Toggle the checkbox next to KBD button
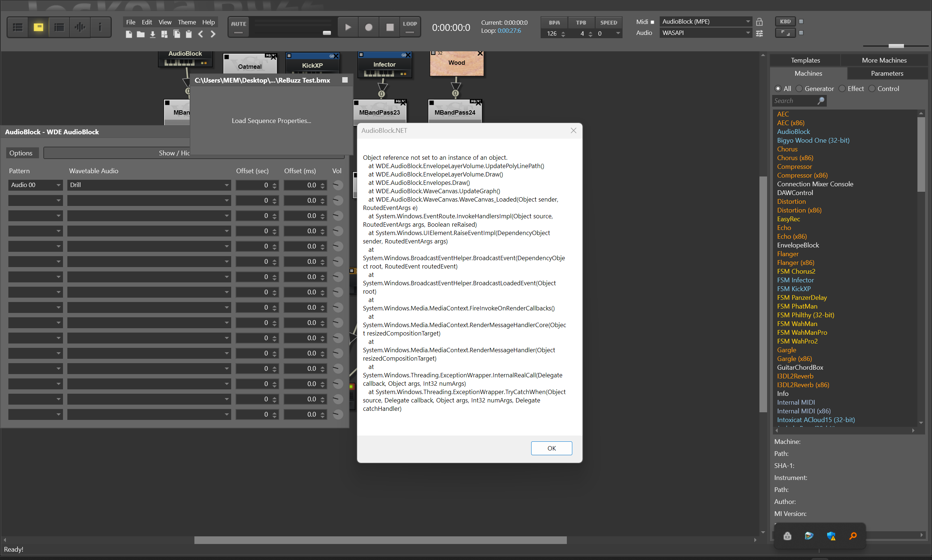The height and width of the screenshot is (560, 932). pos(801,21)
